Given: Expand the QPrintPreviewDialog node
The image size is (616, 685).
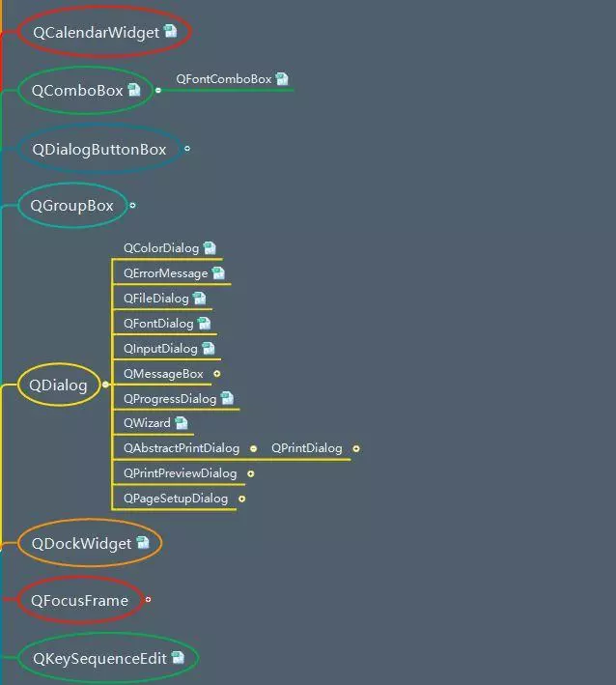Looking at the screenshot, I should click(251, 473).
